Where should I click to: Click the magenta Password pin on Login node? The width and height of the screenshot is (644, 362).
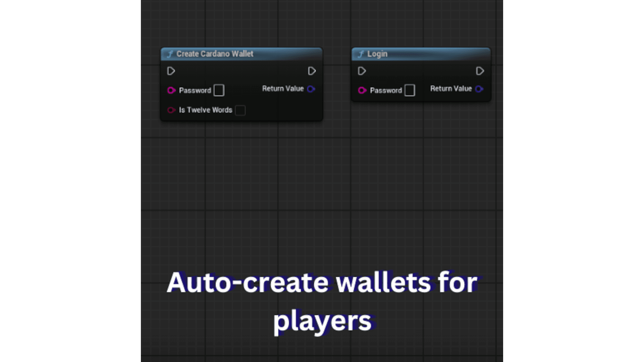(x=362, y=90)
